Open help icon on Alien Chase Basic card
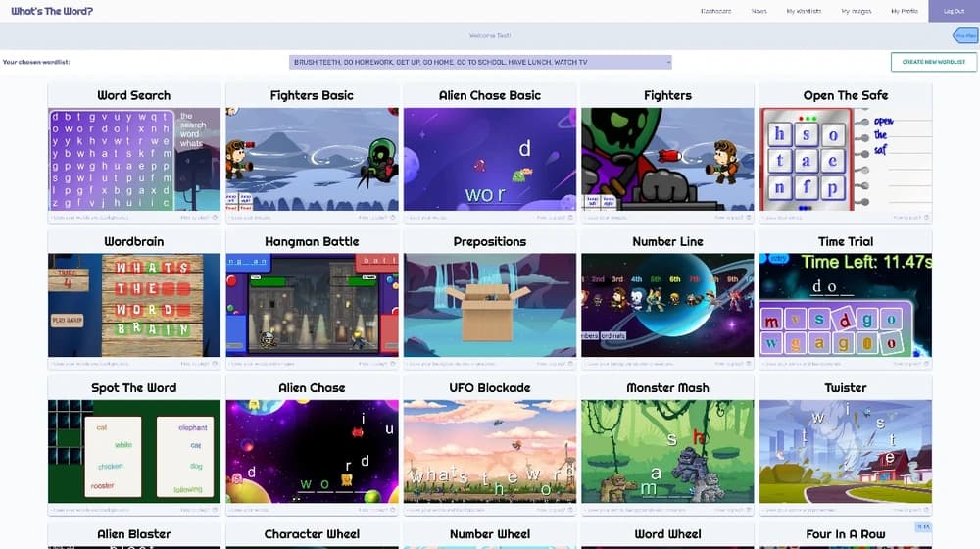Screen dimensions: 980x549 (570, 218)
